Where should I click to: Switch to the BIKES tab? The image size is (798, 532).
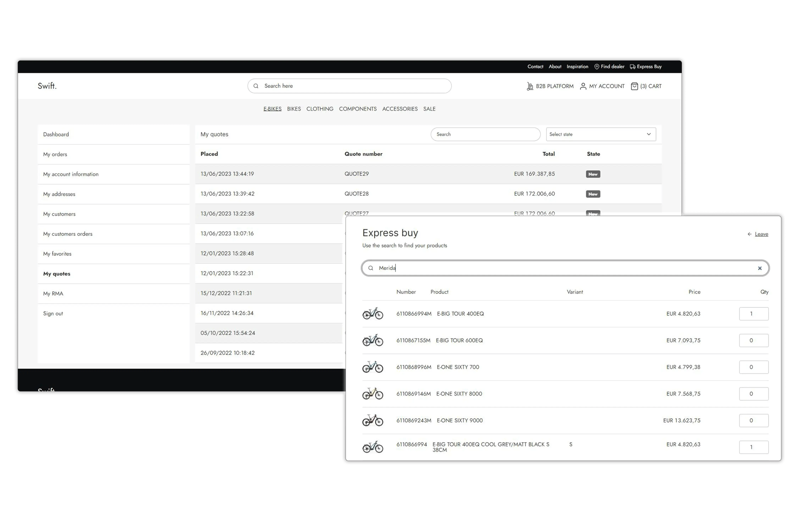coord(294,109)
